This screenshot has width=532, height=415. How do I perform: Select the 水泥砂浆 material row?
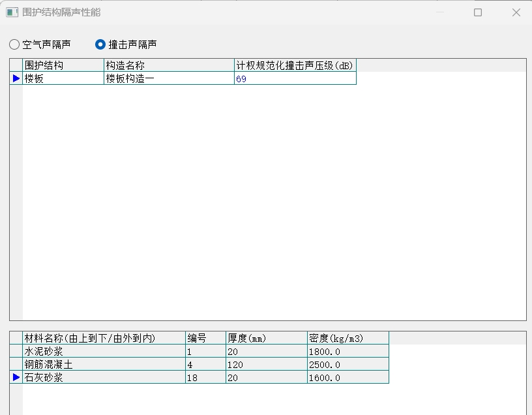point(103,352)
